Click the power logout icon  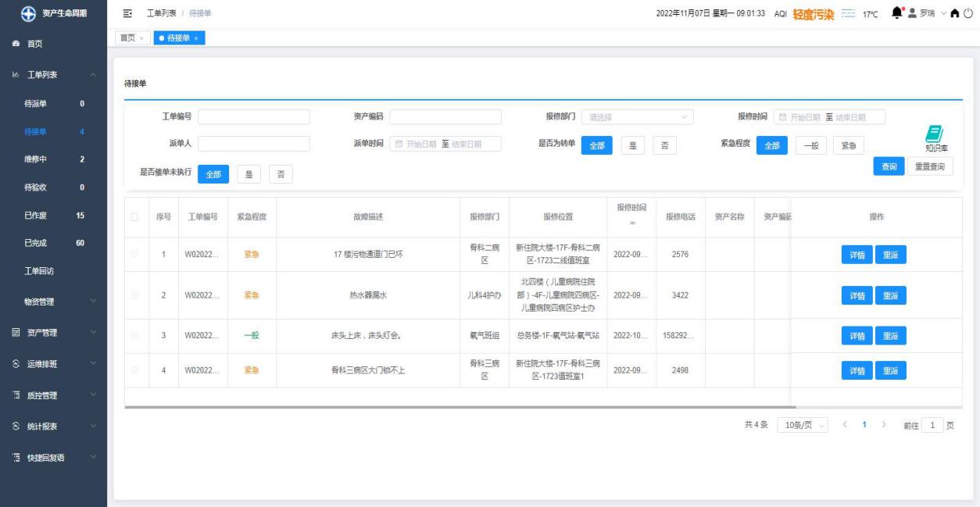pos(970,14)
